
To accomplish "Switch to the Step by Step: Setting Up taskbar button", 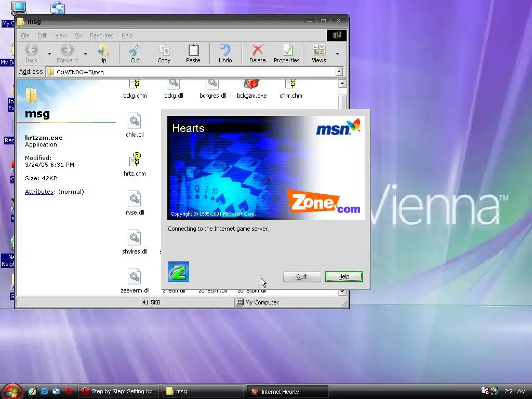I will click(118, 391).
